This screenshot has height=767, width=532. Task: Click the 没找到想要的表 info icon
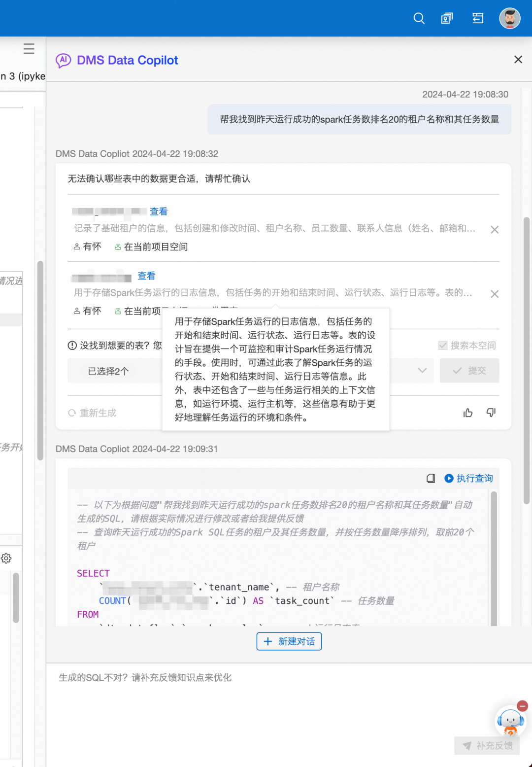[x=72, y=346]
